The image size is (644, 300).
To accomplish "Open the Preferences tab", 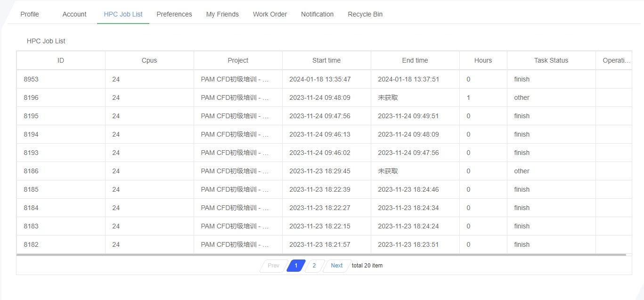I will (x=174, y=14).
